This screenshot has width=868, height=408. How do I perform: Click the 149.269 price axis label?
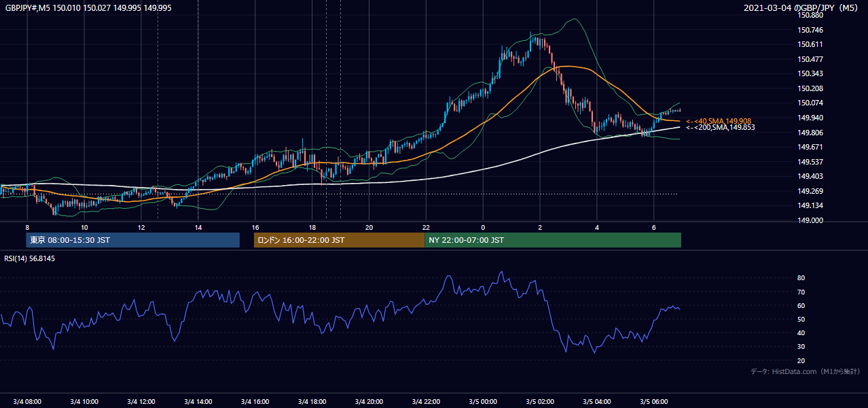(811, 191)
